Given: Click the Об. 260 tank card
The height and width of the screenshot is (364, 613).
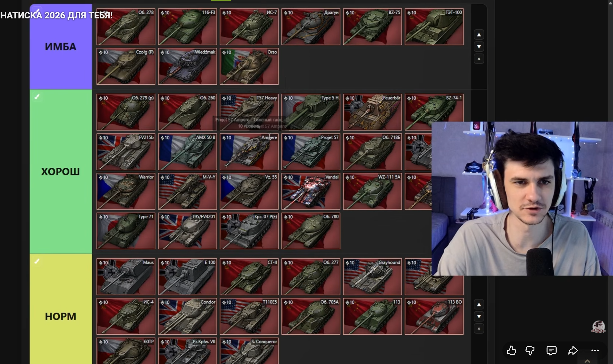Looking at the screenshot, I should [187, 112].
